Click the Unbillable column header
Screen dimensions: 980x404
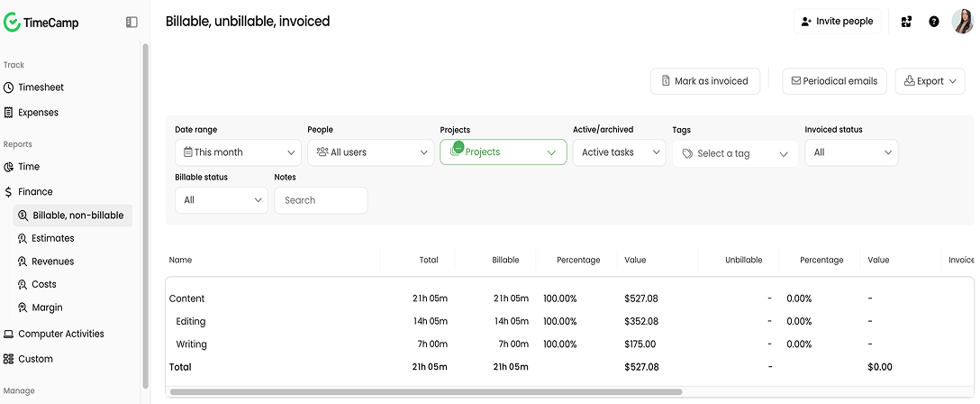coord(744,260)
